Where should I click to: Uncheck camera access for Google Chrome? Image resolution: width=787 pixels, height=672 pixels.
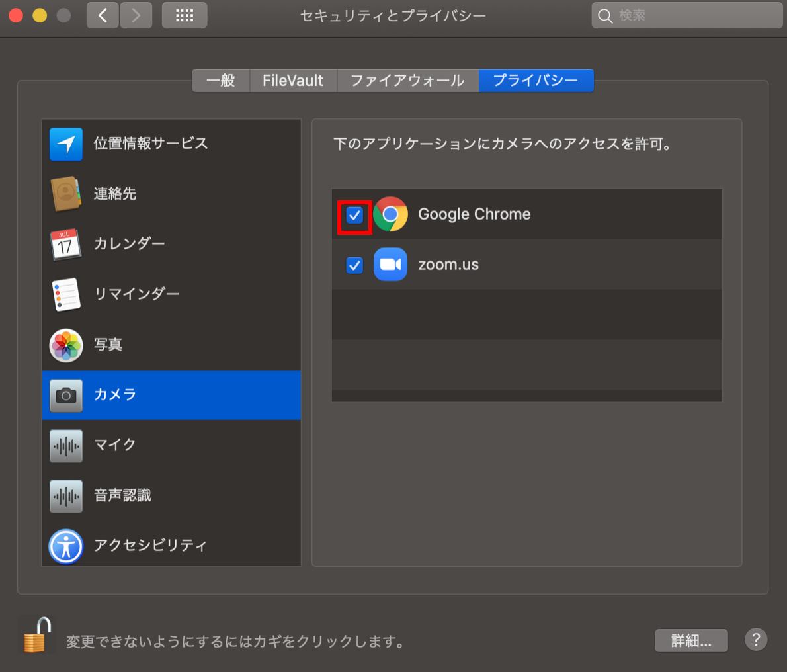point(354,216)
